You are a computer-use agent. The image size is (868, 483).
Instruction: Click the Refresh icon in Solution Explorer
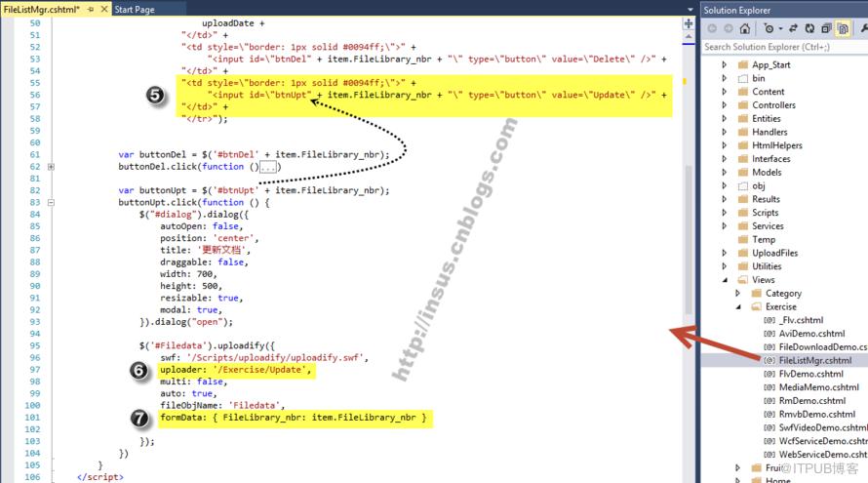click(809, 28)
